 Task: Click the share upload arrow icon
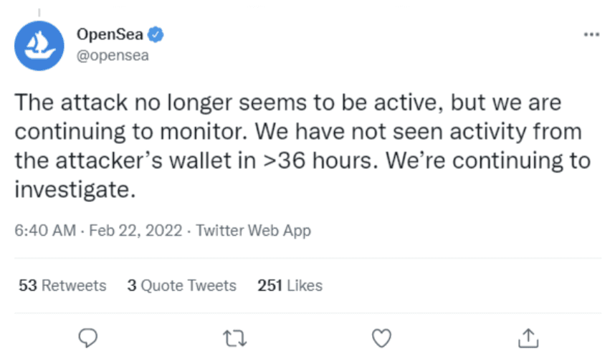tap(528, 337)
